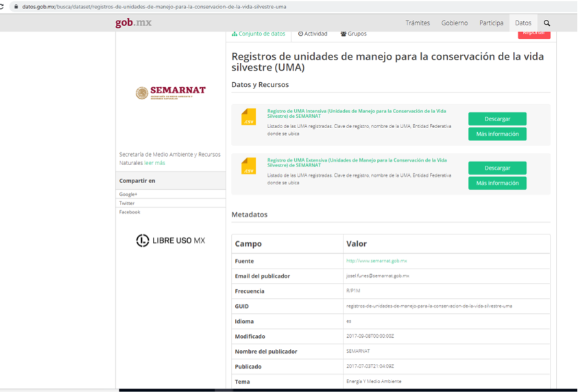Click the LIBRE USO MX license logo
The height and width of the screenshot is (392, 578).
pos(170,241)
